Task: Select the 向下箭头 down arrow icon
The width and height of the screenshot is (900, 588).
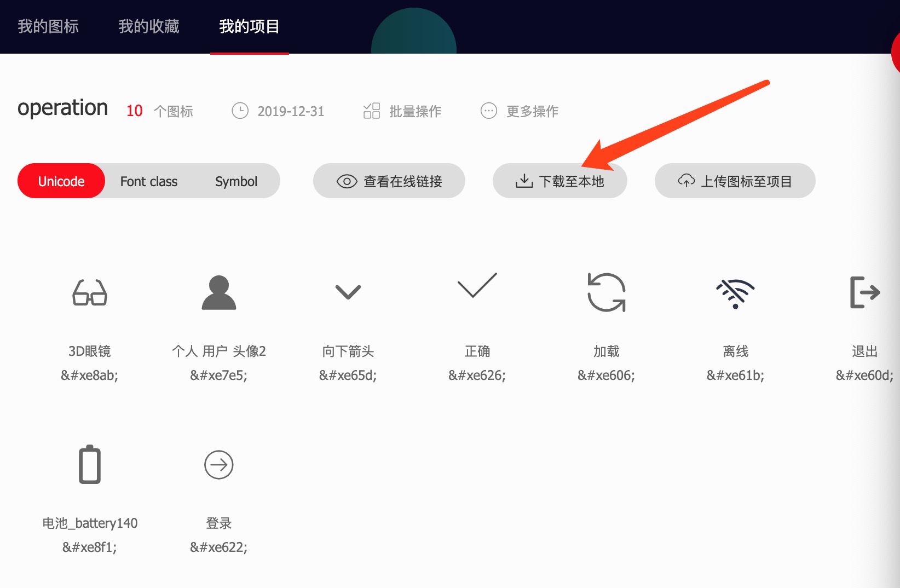Action: (x=348, y=293)
